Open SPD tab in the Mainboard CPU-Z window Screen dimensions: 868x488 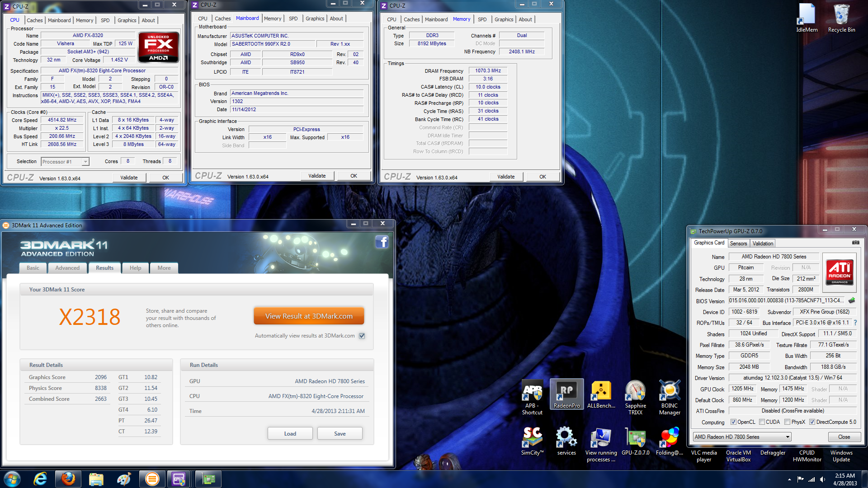293,19
